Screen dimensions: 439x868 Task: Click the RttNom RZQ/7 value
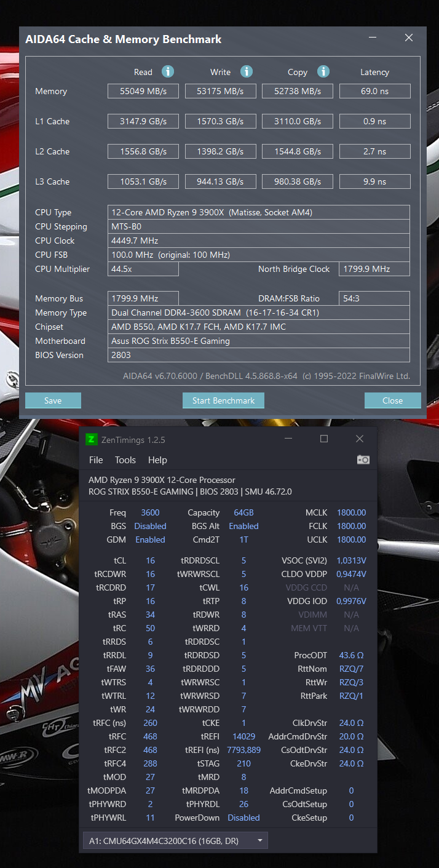coord(351,669)
